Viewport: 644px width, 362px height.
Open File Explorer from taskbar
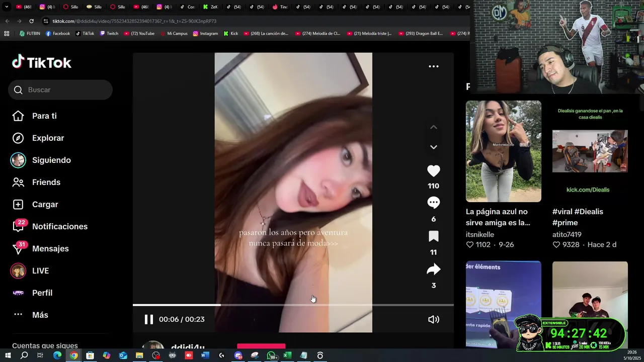click(x=139, y=355)
